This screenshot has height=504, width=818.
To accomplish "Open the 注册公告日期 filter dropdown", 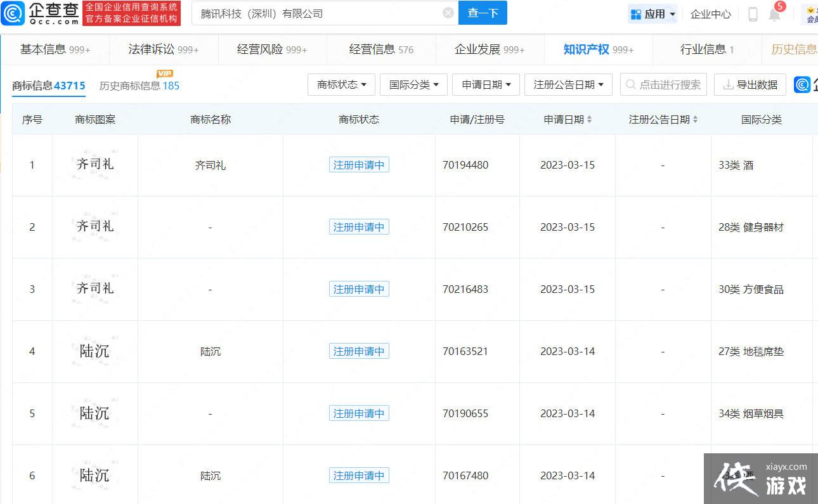I will (568, 85).
